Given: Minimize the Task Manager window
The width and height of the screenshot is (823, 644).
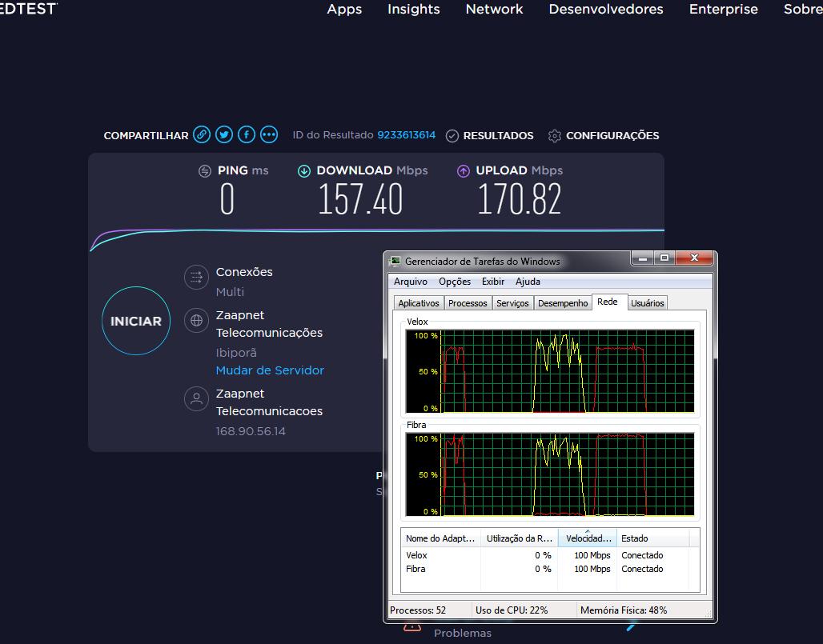Looking at the screenshot, I should [x=643, y=258].
